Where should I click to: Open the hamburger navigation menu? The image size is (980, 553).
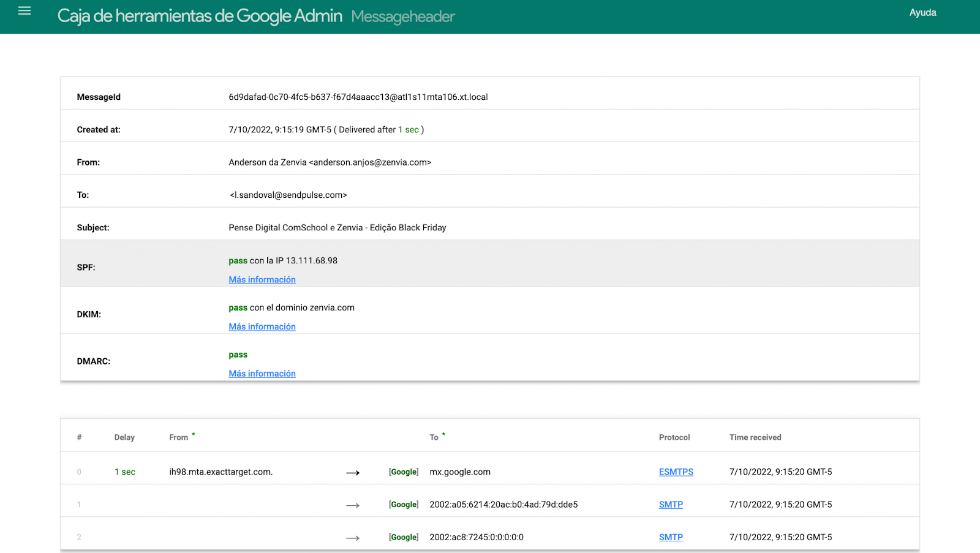[x=24, y=11]
